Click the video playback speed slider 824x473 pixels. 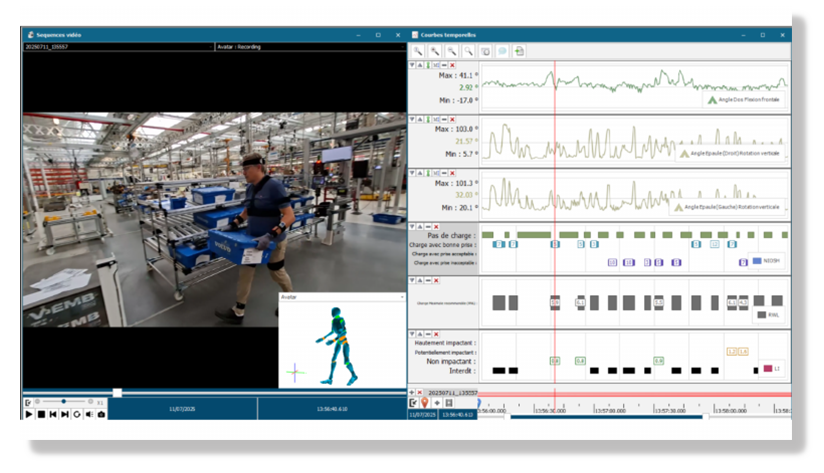coord(63,401)
